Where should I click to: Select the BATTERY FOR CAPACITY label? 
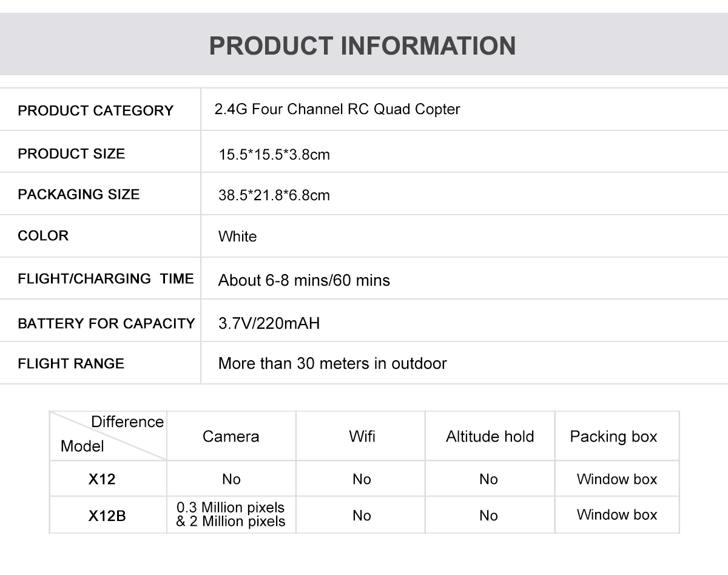click(x=106, y=323)
